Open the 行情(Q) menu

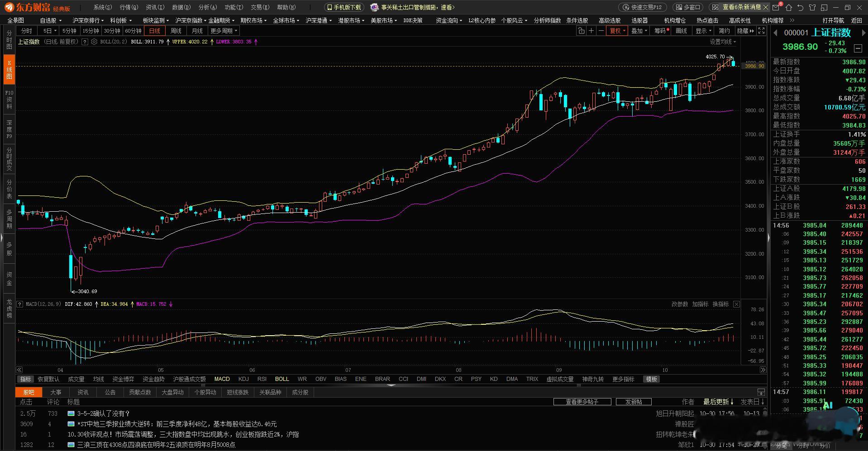coord(129,7)
